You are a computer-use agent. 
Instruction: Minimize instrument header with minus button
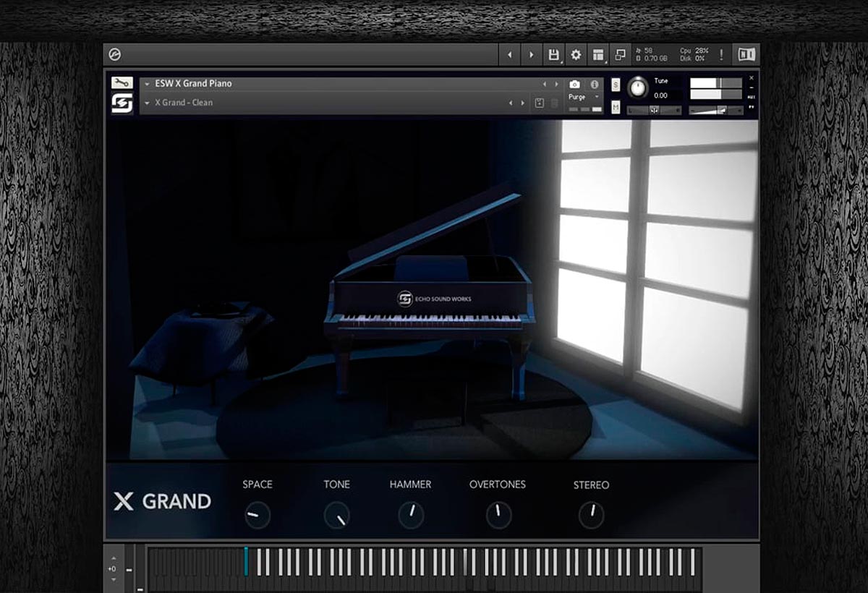point(752,86)
